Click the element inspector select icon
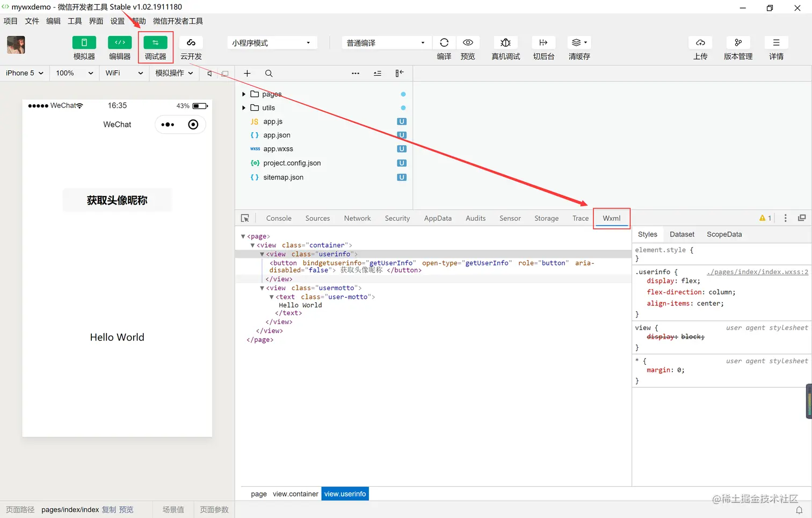Viewport: 812px width, 518px height. coord(245,218)
